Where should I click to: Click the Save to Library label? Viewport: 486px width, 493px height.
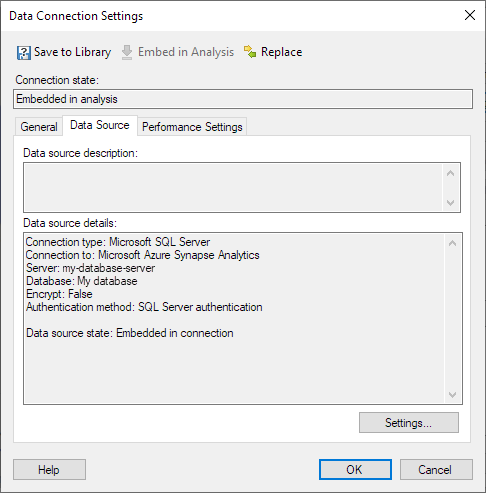(x=72, y=52)
